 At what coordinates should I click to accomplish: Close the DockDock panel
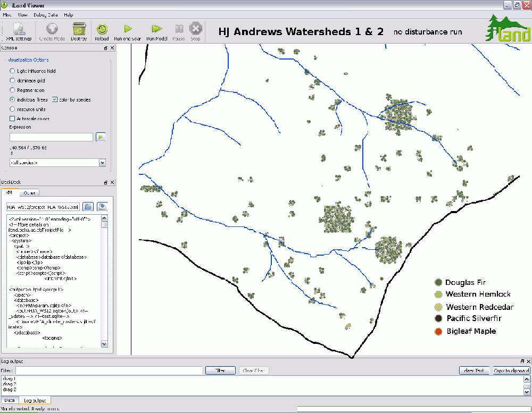pyautogui.click(x=112, y=182)
